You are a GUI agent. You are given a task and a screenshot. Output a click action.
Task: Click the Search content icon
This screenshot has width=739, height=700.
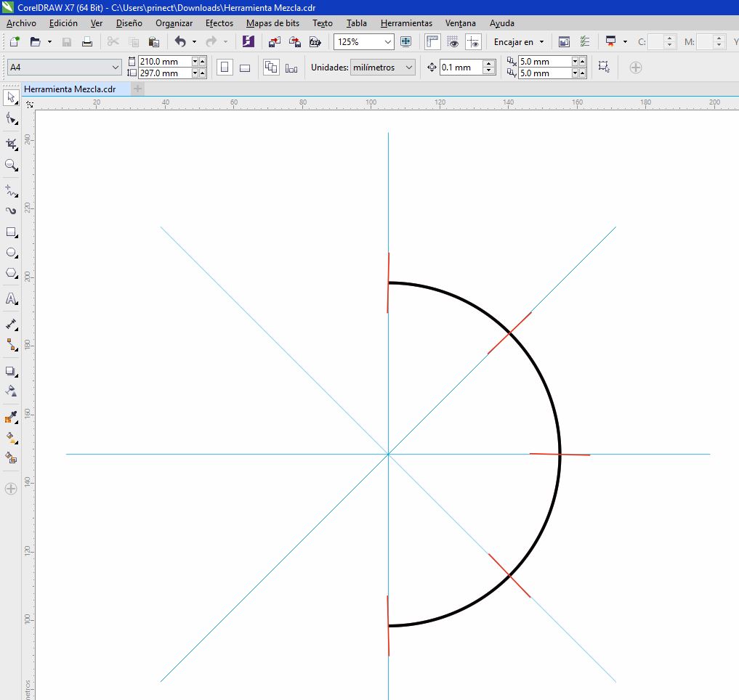coord(248,41)
